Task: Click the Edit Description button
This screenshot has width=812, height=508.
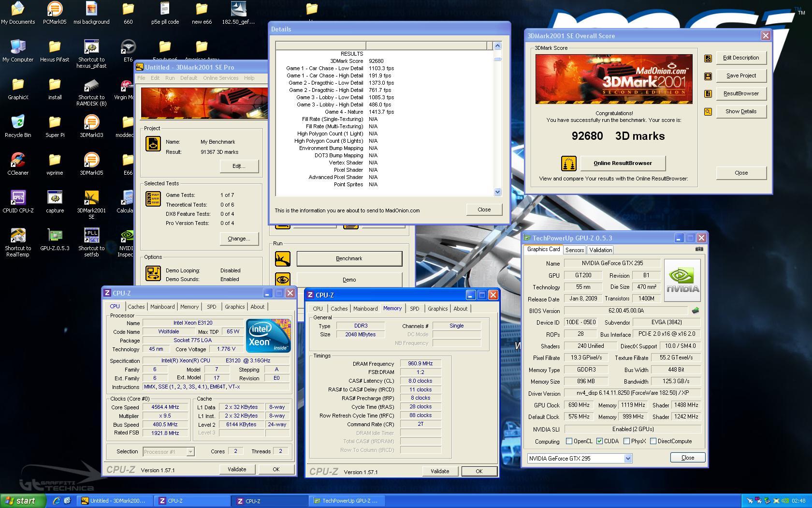Action: 741,58
